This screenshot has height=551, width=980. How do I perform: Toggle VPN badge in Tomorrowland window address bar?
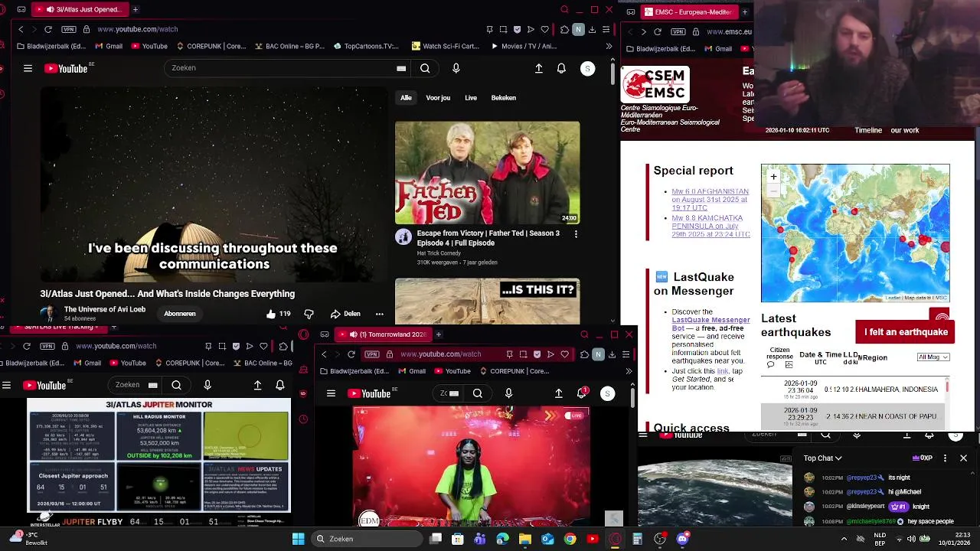(x=372, y=354)
